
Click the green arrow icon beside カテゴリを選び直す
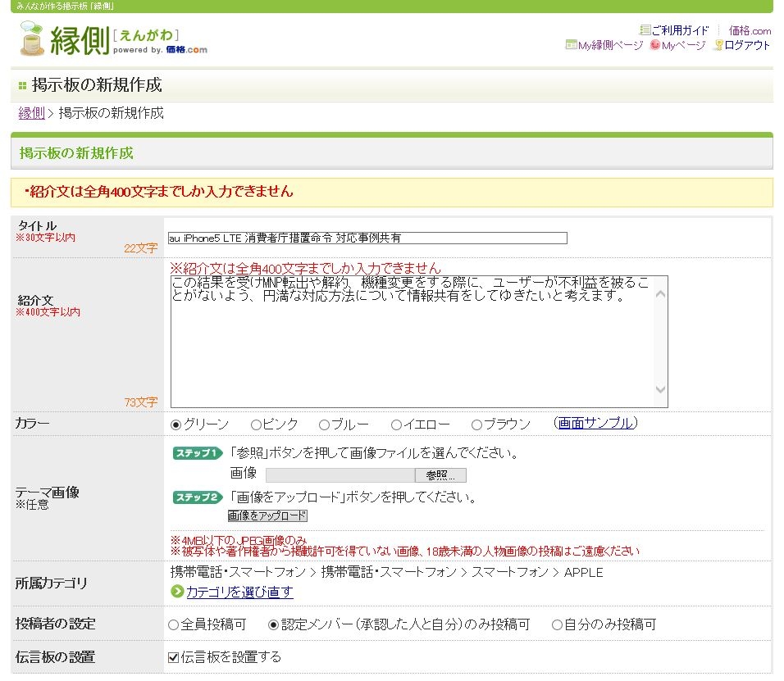point(177,592)
